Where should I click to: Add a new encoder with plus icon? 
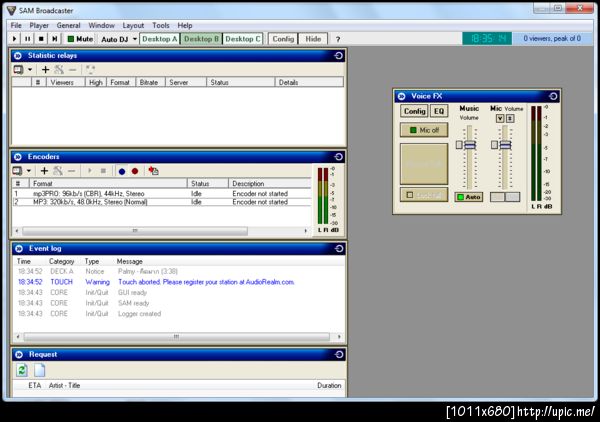[44, 171]
